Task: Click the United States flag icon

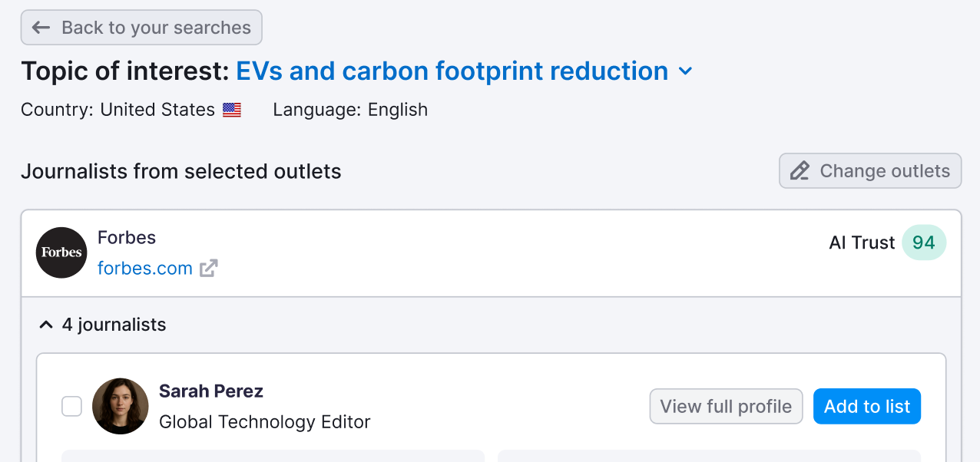Action: [232, 110]
